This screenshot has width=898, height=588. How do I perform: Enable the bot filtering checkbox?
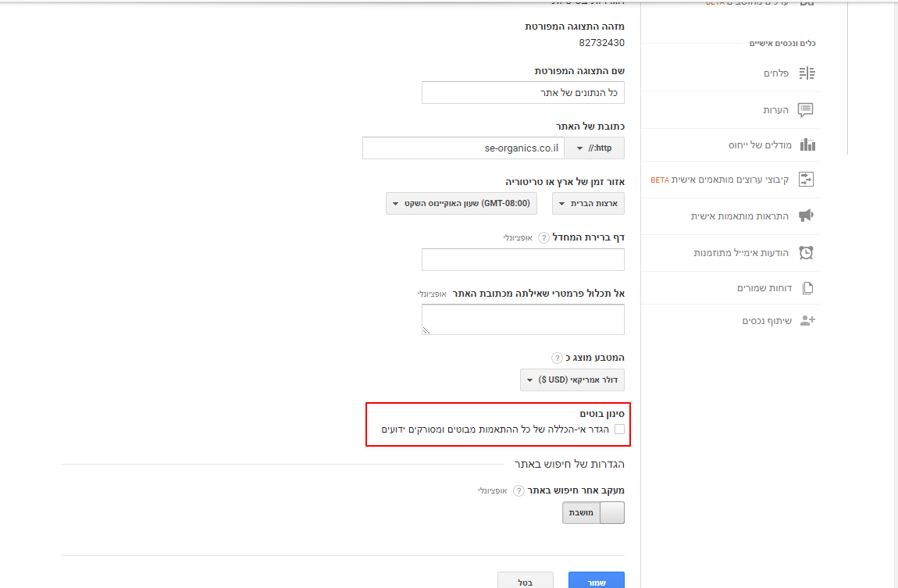pos(619,429)
